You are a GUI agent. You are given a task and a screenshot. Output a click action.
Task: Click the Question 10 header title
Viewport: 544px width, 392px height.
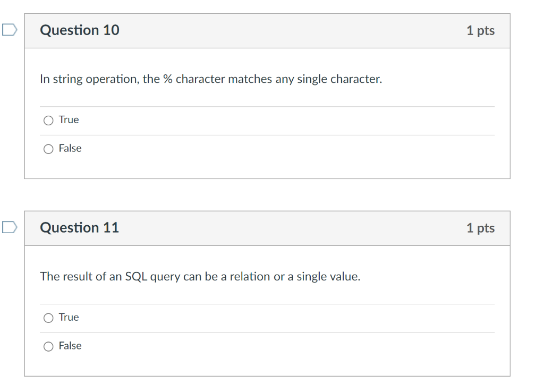pos(79,30)
